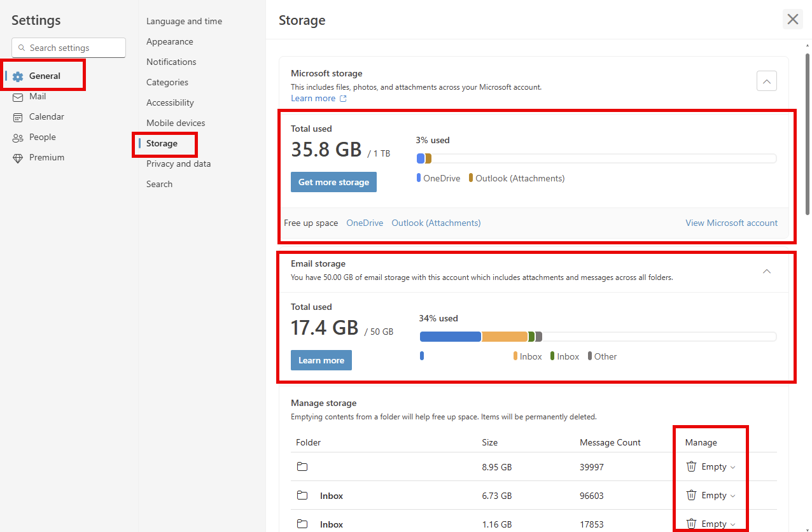The width and height of the screenshot is (812, 532).
Task: Collapse the Microsoft storage section
Action: point(767,81)
